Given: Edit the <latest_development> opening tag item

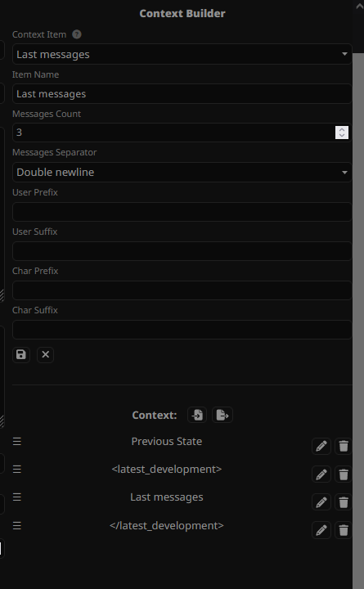Looking at the screenshot, I should coord(321,474).
